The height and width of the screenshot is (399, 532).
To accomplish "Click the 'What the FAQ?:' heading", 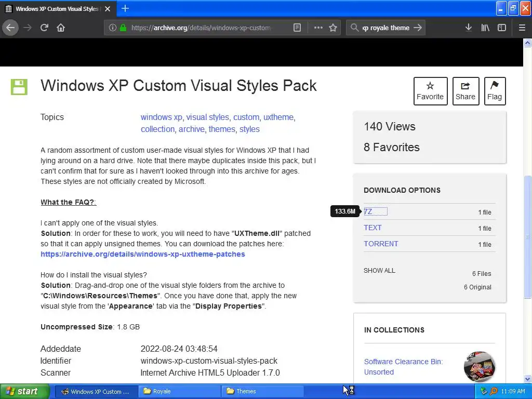I will [x=69, y=202].
